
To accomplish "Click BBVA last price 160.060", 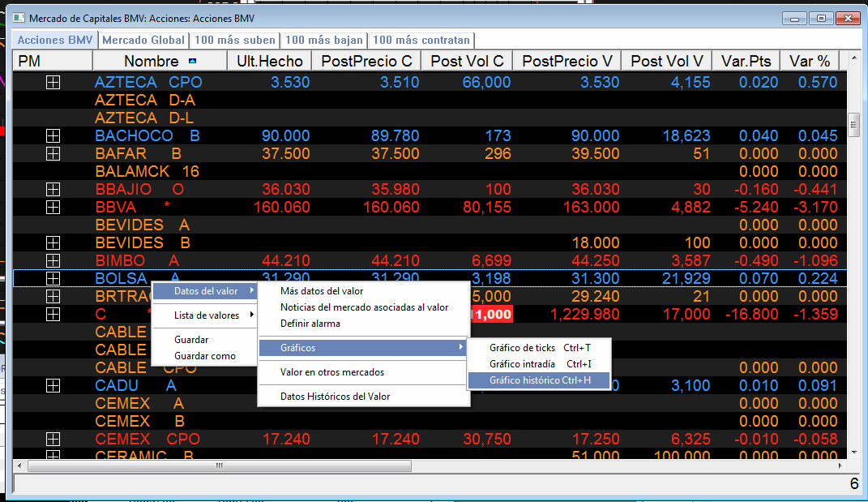I will pos(281,208).
